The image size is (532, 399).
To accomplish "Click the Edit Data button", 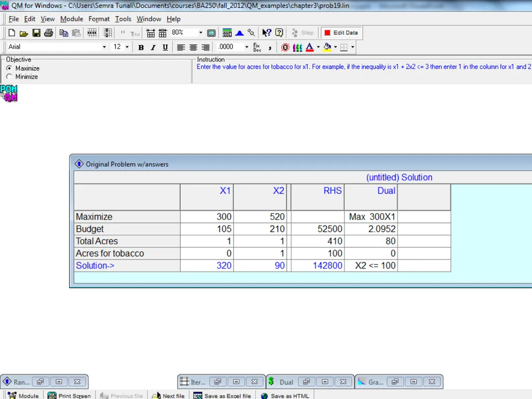I will click(x=341, y=33).
